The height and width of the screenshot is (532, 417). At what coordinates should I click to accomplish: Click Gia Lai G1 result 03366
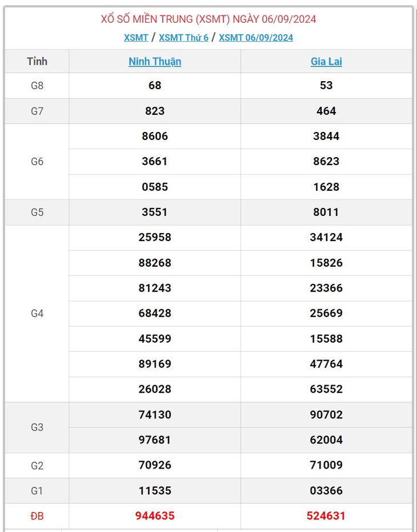coord(326,490)
